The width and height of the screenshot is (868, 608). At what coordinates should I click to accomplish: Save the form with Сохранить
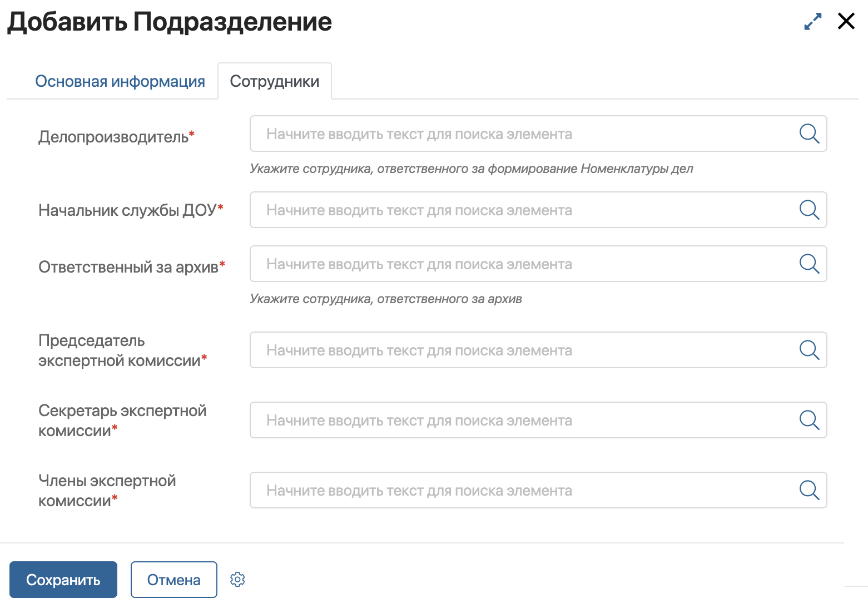[x=63, y=580]
